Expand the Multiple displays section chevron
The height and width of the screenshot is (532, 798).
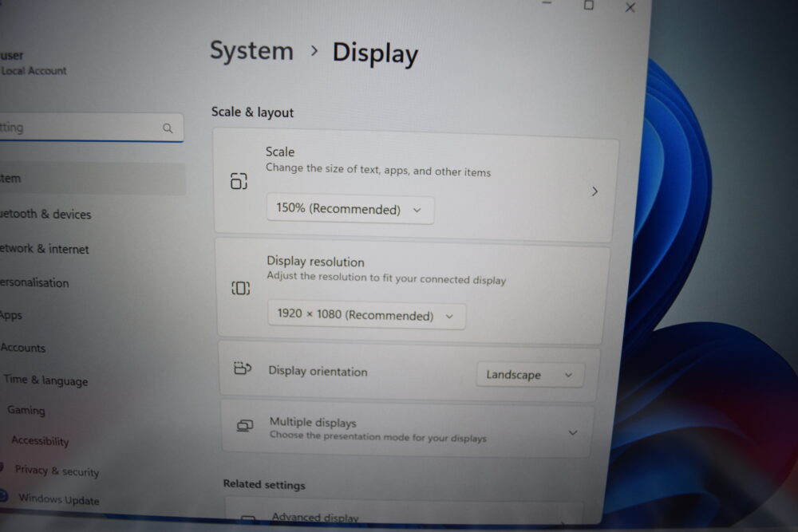click(572, 433)
